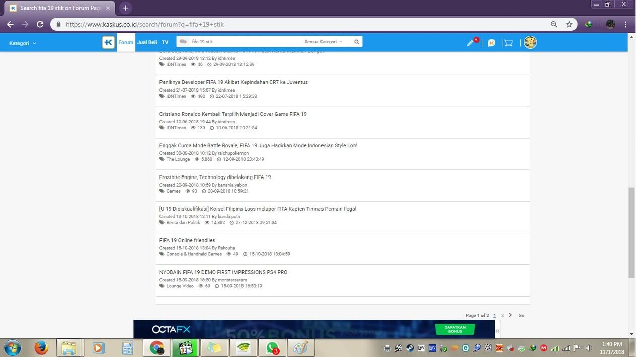This screenshot has height=357, width=644.
Task: Click the Go button in pagination
Action: [521, 316]
